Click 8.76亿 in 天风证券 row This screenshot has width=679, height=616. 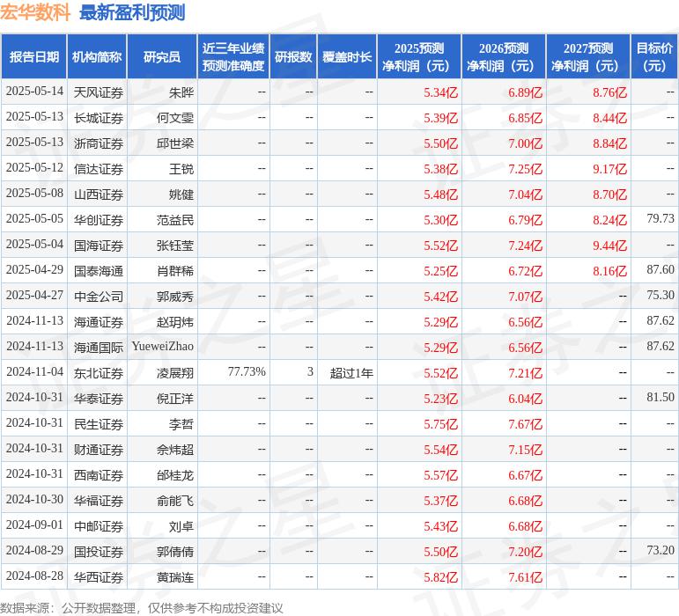coord(609,92)
